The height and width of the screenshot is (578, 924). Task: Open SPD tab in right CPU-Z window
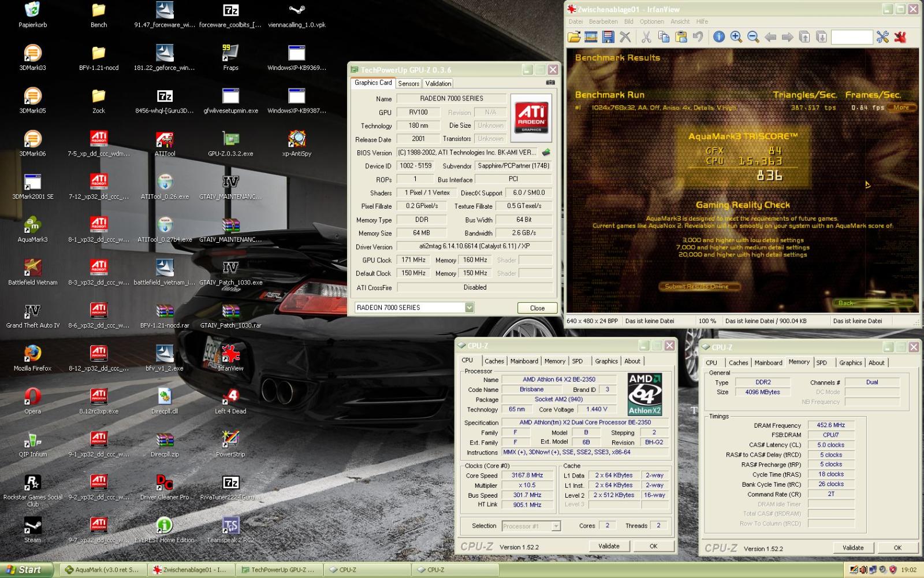tap(822, 363)
